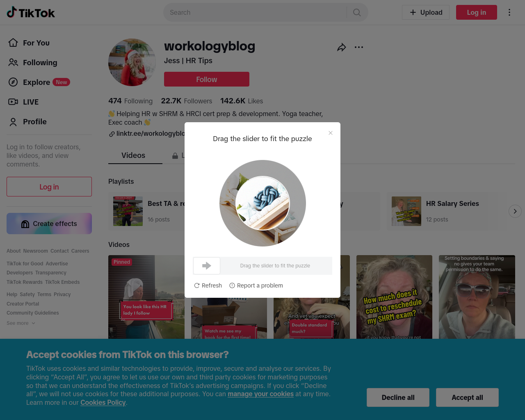Viewport: 525px width, 420px height.
Task: Click the share arrow icon on profile
Action: 341,48
